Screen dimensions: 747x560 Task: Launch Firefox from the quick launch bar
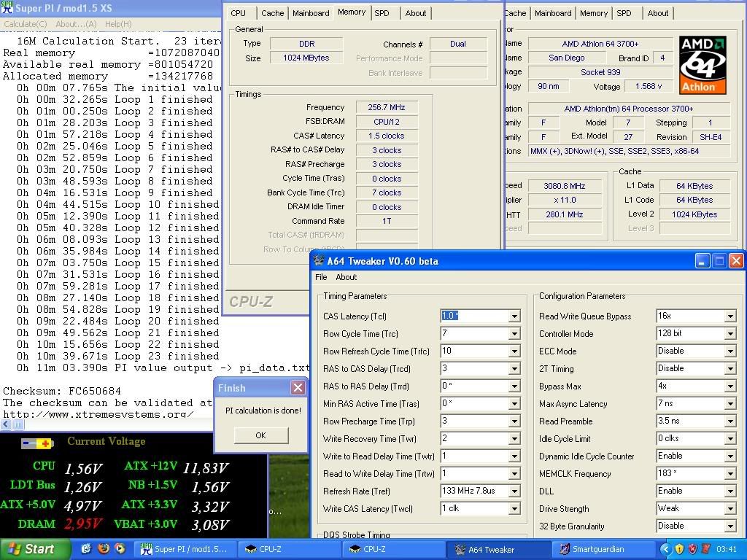[x=103, y=548]
